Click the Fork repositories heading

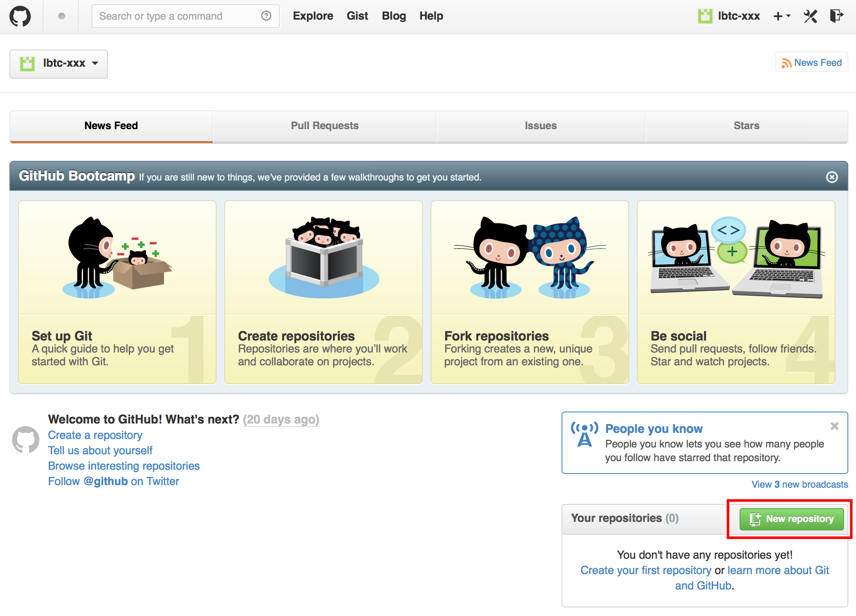[x=496, y=336]
